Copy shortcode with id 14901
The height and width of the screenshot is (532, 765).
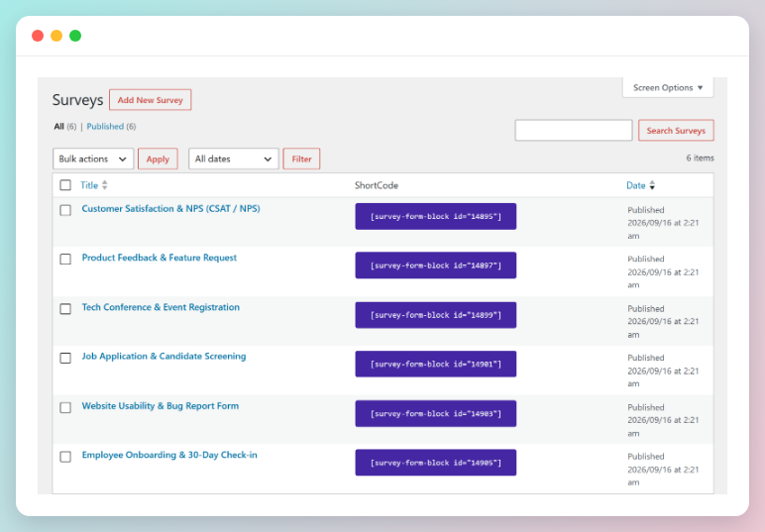pyautogui.click(x=436, y=364)
